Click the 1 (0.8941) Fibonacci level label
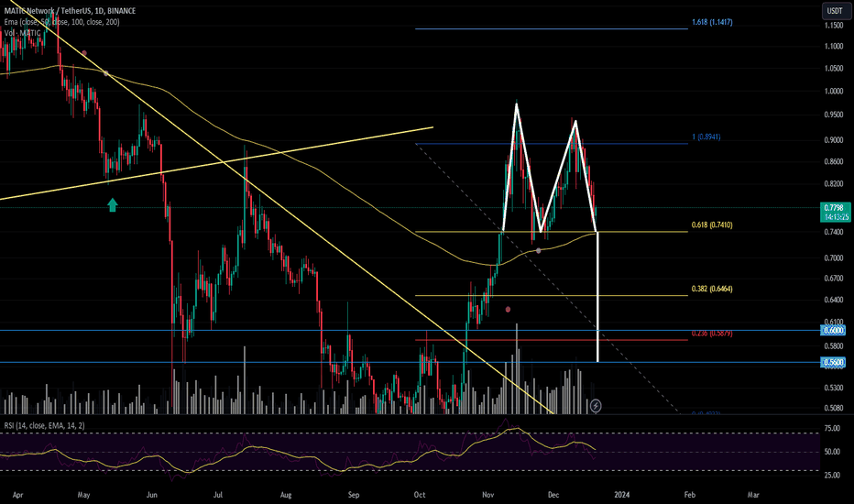Image resolution: width=854 pixels, height=504 pixels. click(706, 137)
